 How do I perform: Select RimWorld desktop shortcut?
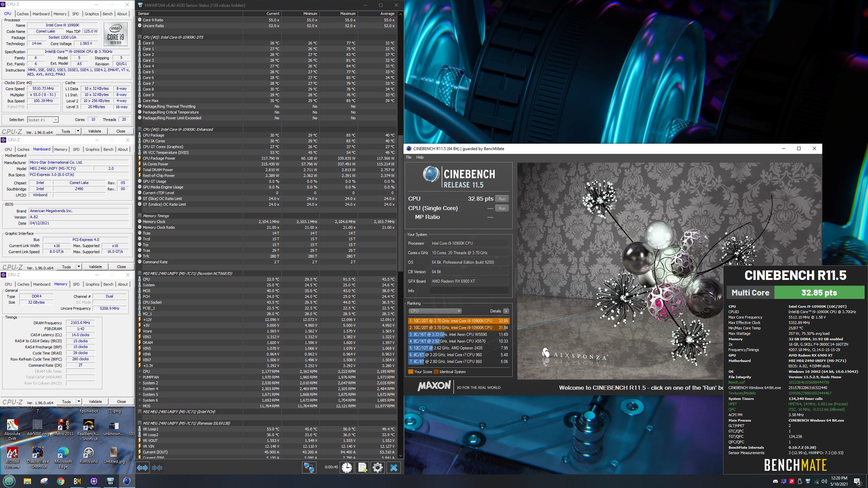click(88, 455)
